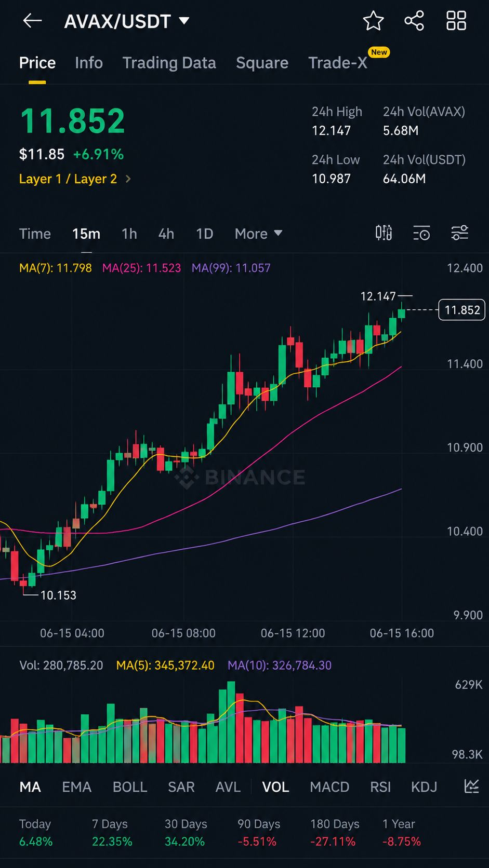Tap the 7 Days 22.35% performance entry
This screenshot has width=489, height=868.
pyautogui.click(x=112, y=833)
